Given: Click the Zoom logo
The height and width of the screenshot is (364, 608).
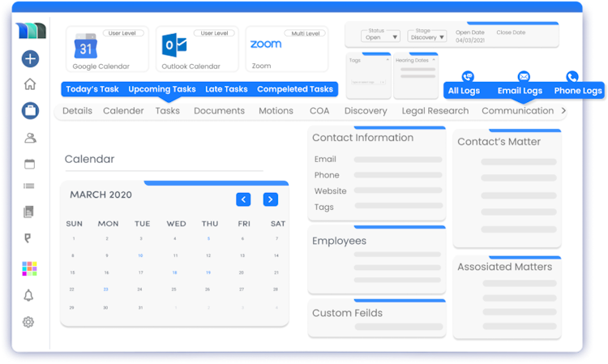Looking at the screenshot, I should [266, 45].
